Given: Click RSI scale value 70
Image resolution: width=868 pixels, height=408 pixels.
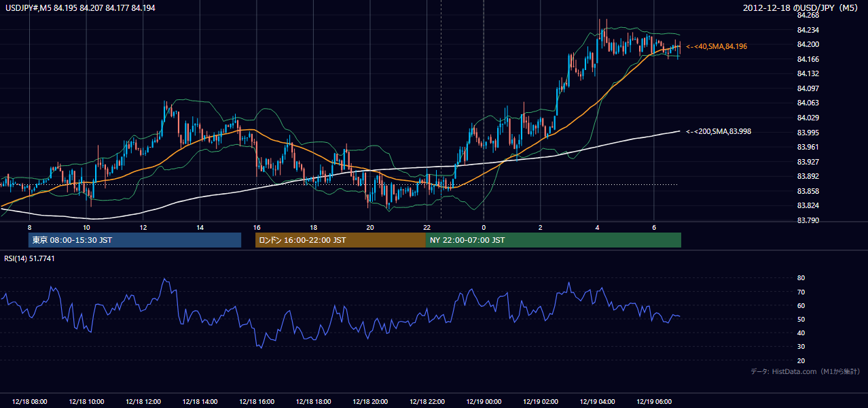Looking at the screenshot, I should [x=801, y=292].
